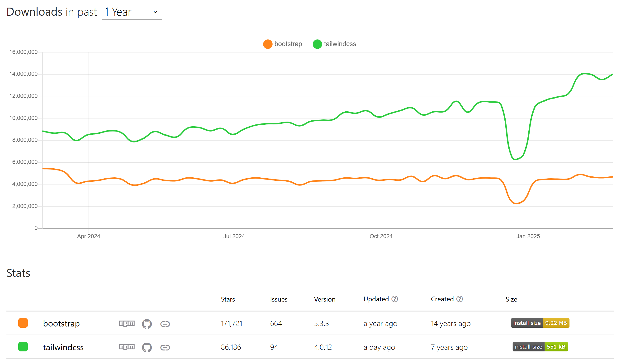Toggle the tailwindcss legend dot

coord(317,44)
